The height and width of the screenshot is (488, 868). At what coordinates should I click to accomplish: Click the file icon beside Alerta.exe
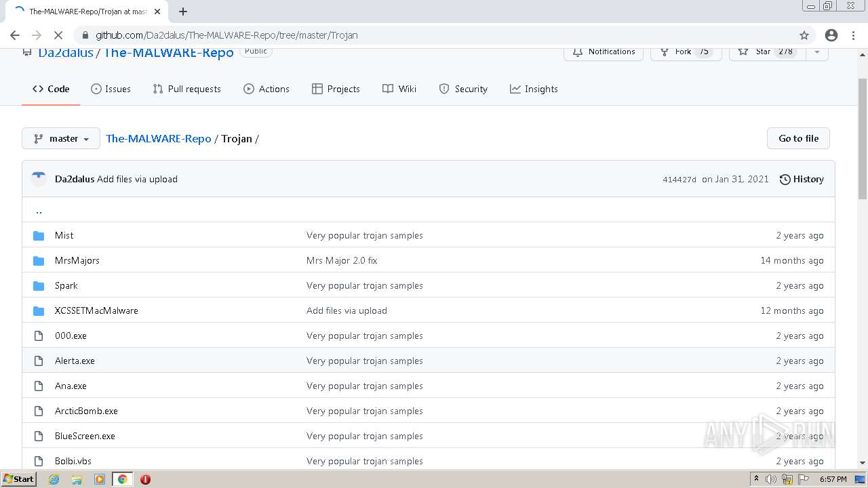[39, 361]
